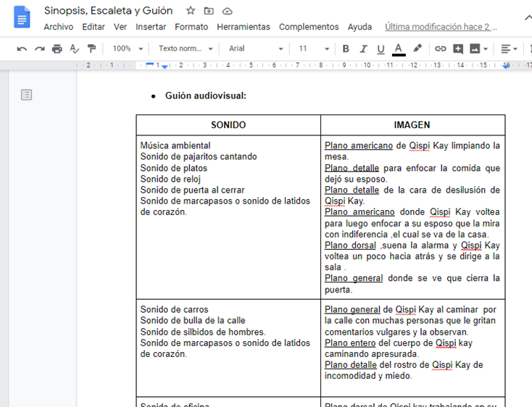The width and height of the screenshot is (532, 407).
Task: Toggle underline formatting
Action: 381,49
